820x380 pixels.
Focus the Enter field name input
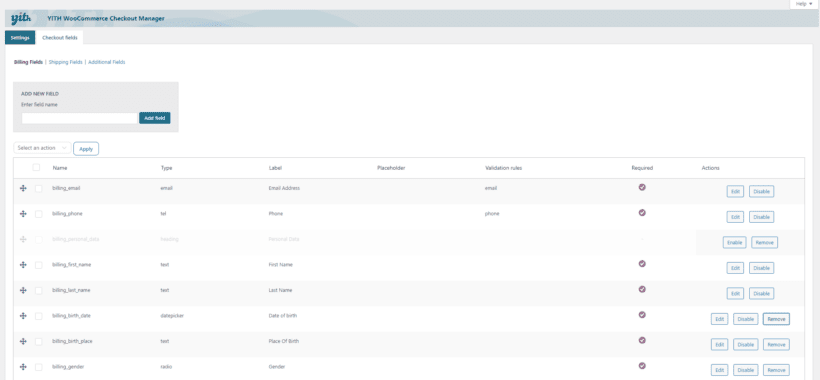(x=79, y=118)
